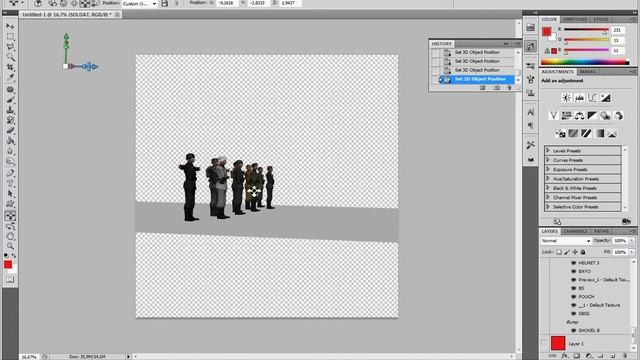Pick a color from the spectrum ramp
The height and width of the screenshot is (360, 640).
point(585,62)
